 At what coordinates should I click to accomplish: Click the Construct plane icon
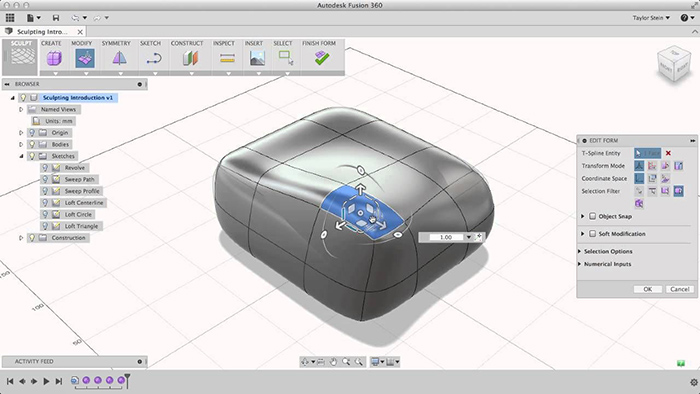[190, 58]
